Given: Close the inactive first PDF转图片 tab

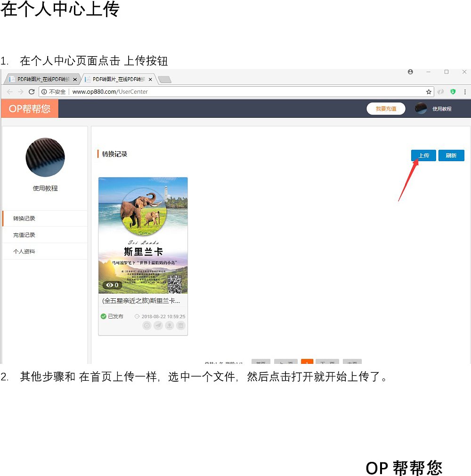Looking at the screenshot, I should click(x=75, y=80).
